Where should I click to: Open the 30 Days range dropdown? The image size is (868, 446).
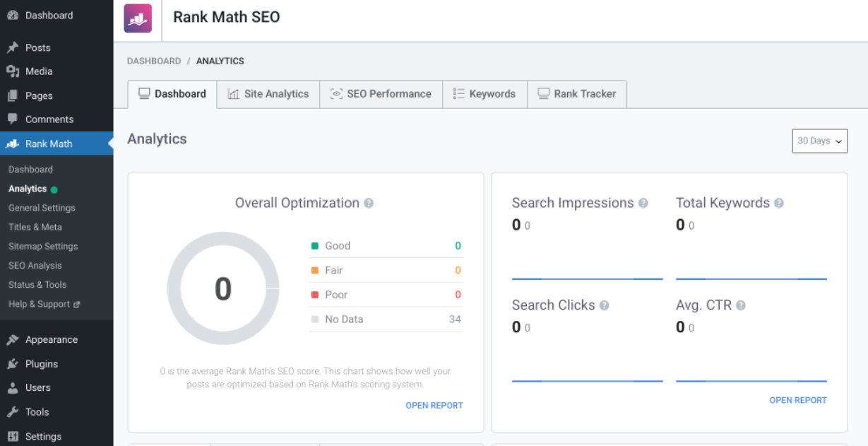click(x=820, y=141)
